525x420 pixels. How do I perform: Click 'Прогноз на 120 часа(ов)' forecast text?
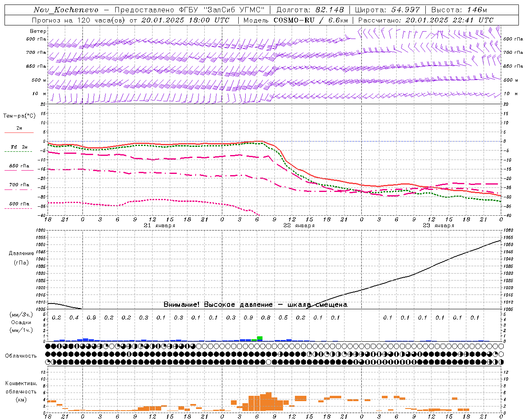[x=78, y=20]
